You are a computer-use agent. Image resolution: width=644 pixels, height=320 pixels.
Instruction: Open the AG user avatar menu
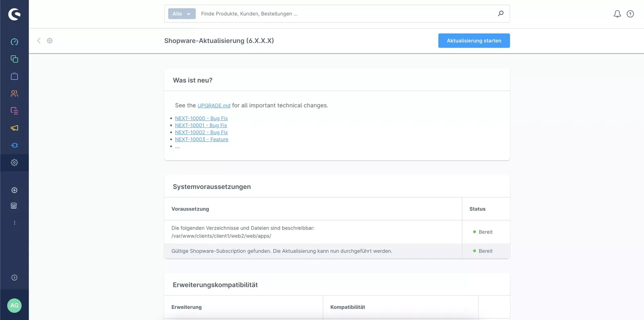pyautogui.click(x=14, y=306)
